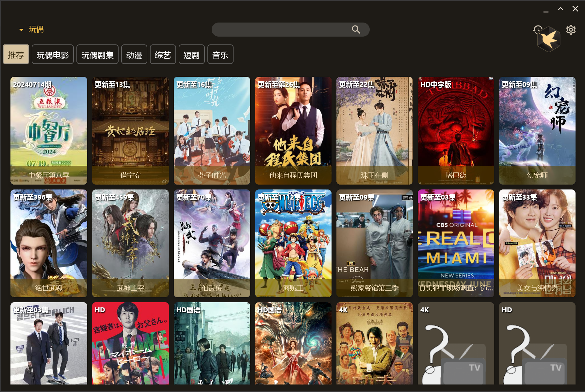This screenshot has height=392, width=585.
Task: Open 他来自程氏集团 poster
Action: point(293,131)
